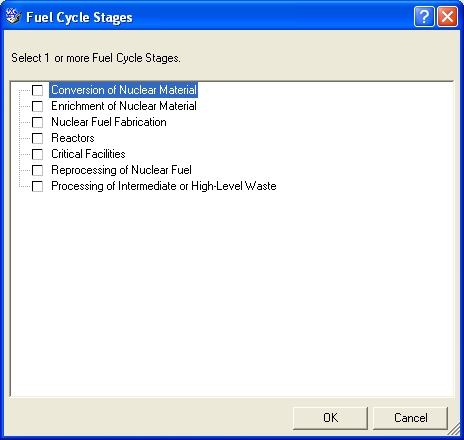
Task: Click the application icon in title bar
Action: (14, 16)
